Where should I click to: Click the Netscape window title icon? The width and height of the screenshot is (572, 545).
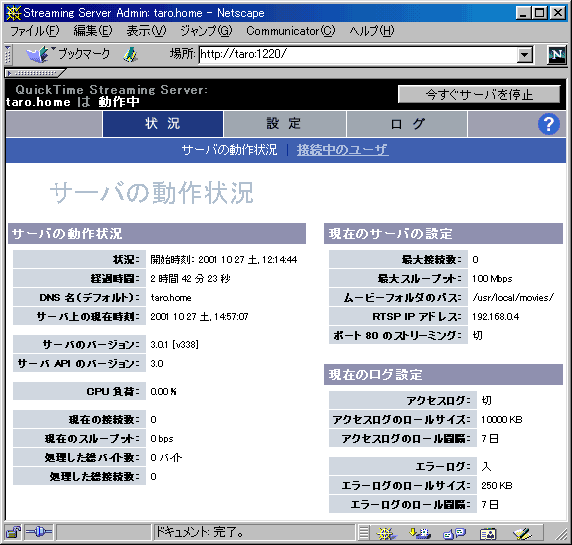tap(14, 13)
